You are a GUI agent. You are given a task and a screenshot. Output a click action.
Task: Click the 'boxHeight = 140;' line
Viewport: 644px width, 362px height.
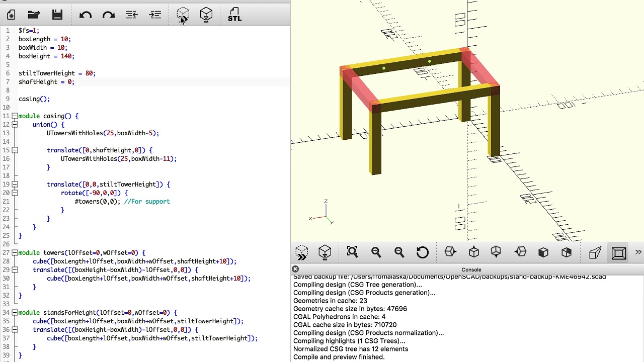(46, 56)
